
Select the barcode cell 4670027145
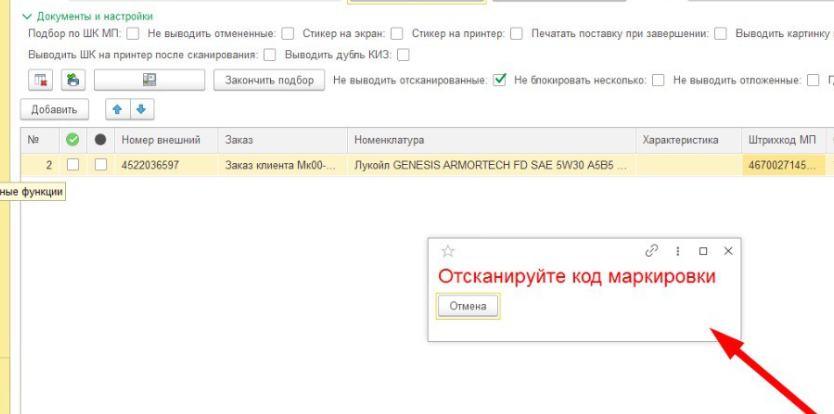[x=783, y=165]
